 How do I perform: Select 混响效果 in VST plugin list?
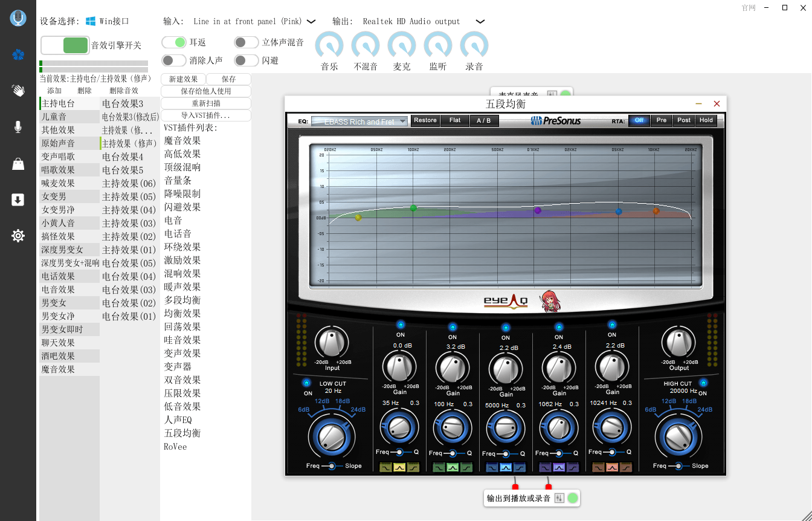coord(182,274)
